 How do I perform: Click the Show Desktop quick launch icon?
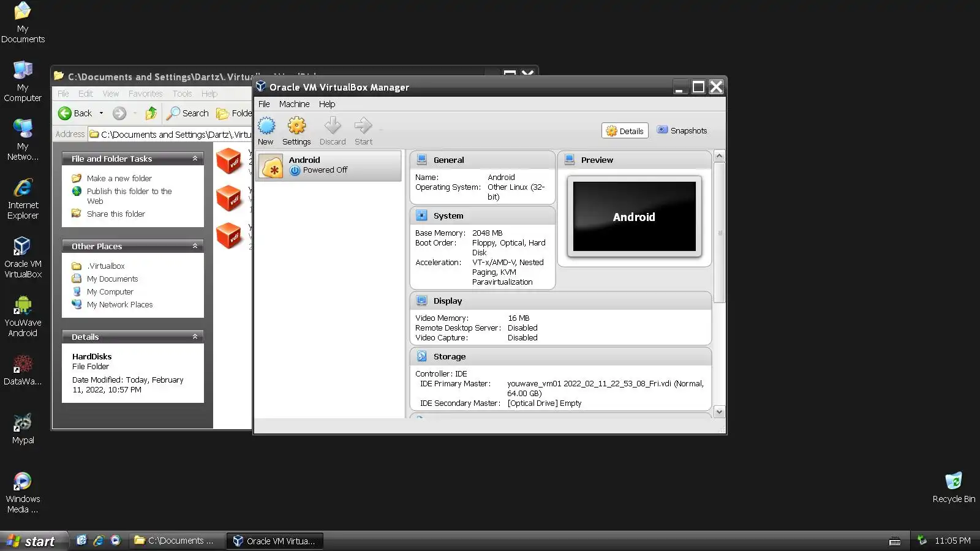(x=81, y=540)
